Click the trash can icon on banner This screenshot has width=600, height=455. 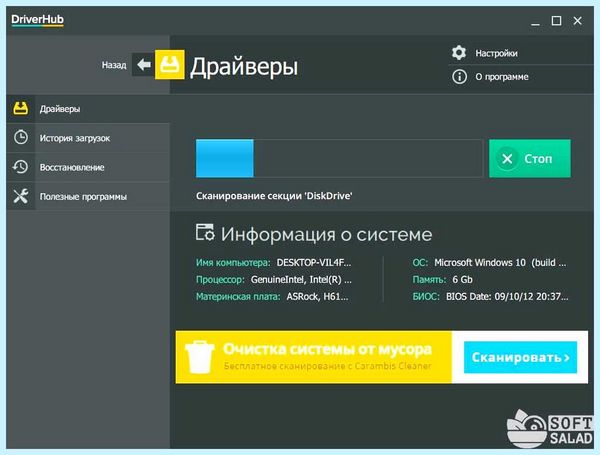(x=199, y=357)
